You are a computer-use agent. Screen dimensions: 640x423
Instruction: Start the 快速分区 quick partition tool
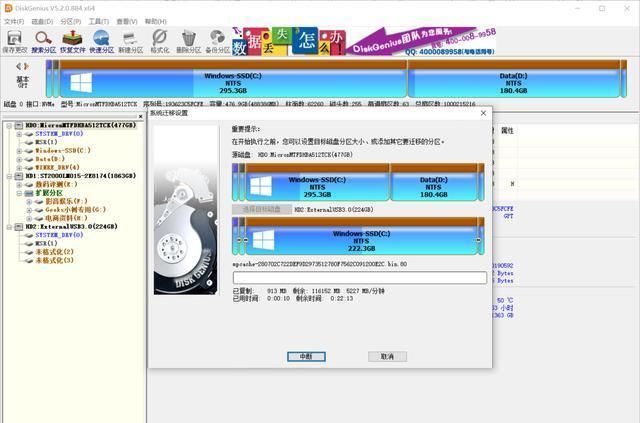coord(101,42)
